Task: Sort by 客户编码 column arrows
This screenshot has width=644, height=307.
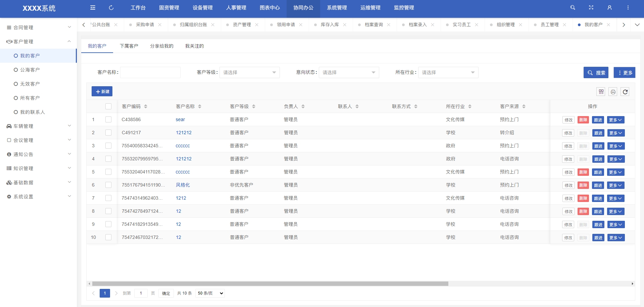Action: point(146,106)
